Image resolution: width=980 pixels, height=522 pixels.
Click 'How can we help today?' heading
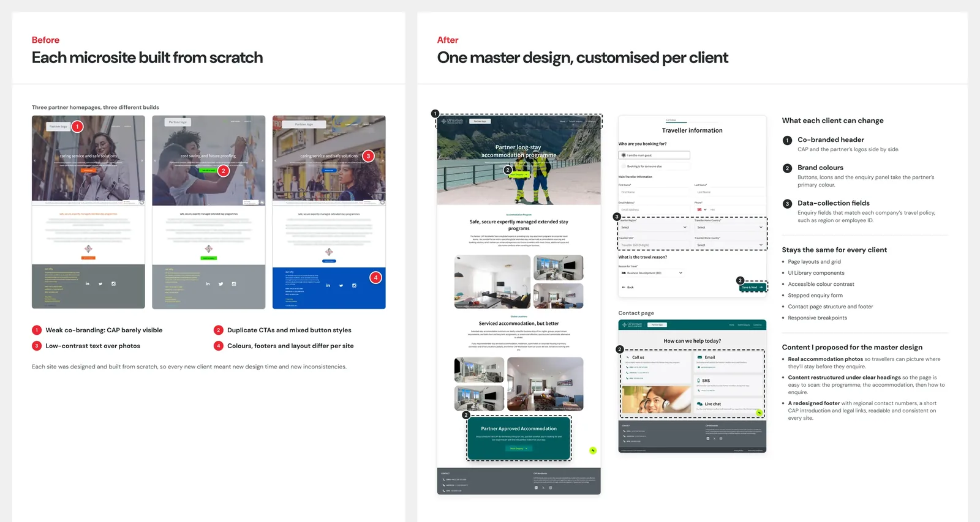pyautogui.click(x=692, y=341)
